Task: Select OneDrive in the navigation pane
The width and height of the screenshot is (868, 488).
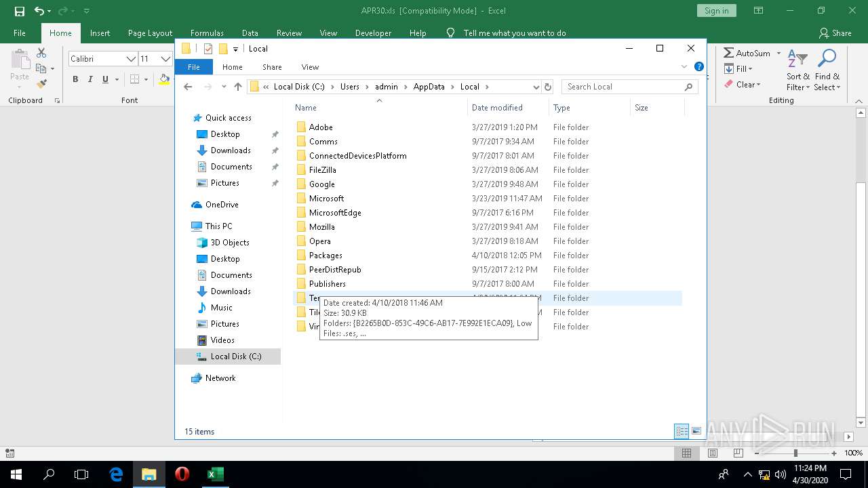Action: point(222,205)
